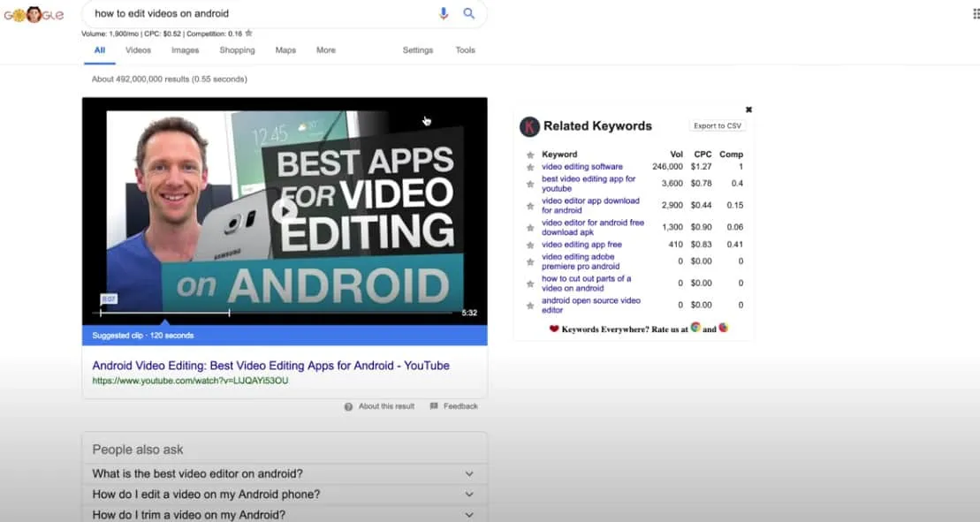Open the Android Video Editing YouTube link
Viewport: 980px width, 522px height.
tap(270, 366)
